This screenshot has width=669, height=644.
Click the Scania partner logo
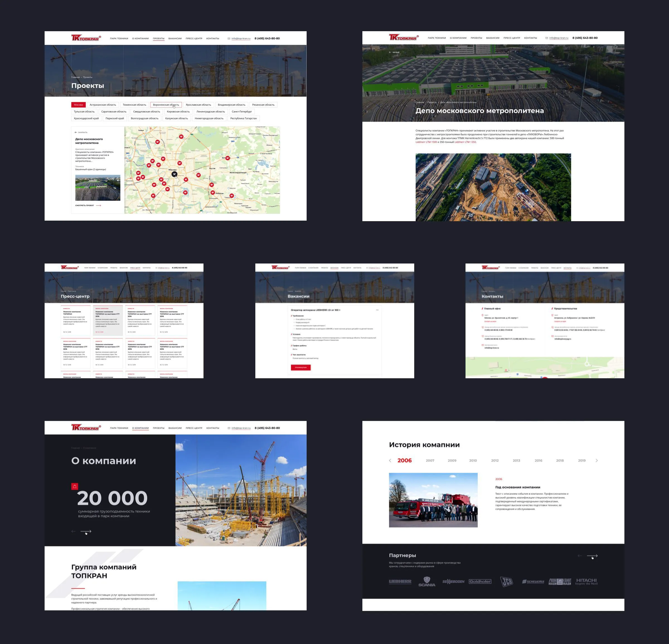tap(427, 582)
